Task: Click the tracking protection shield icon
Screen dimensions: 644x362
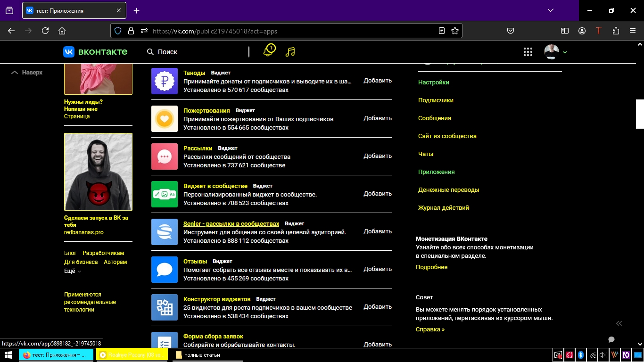Action: click(118, 31)
